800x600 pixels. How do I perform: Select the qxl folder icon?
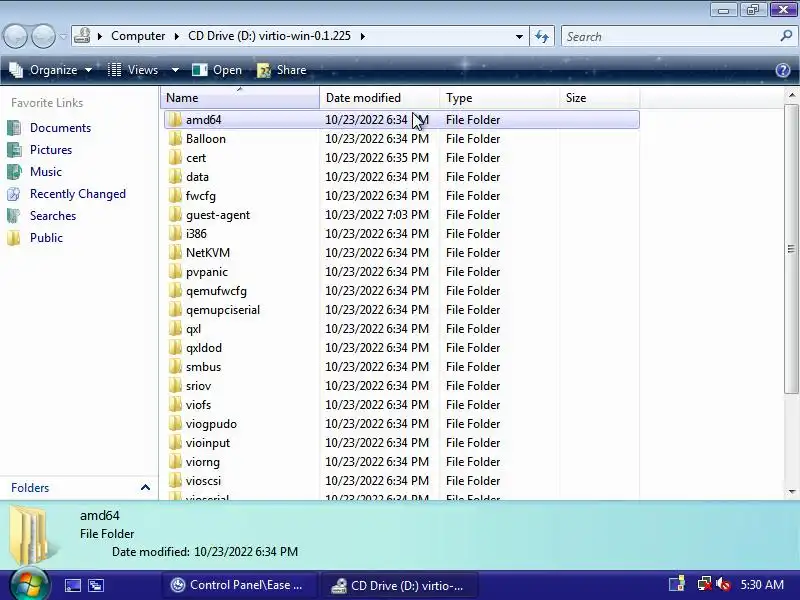pyautogui.click(x=175, y=329)
